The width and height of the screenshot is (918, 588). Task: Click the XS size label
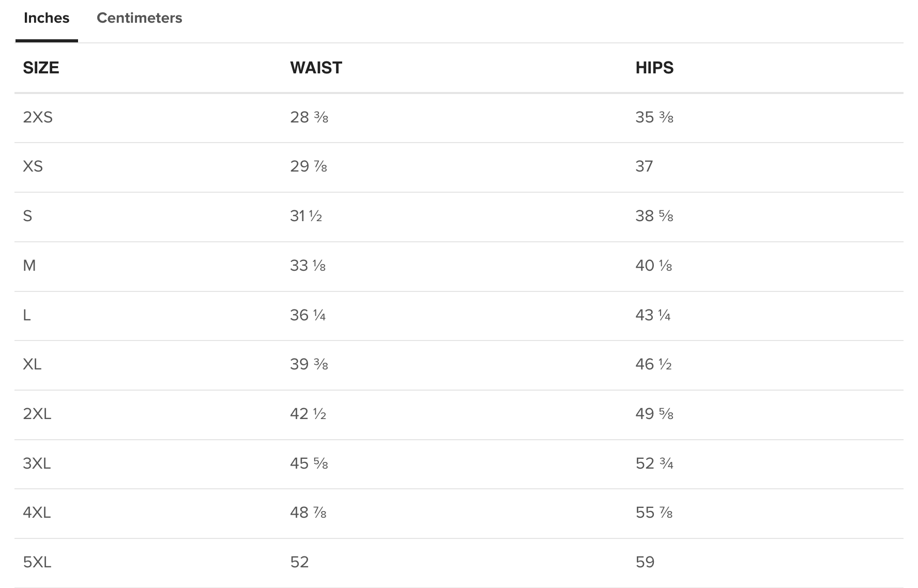33,166
